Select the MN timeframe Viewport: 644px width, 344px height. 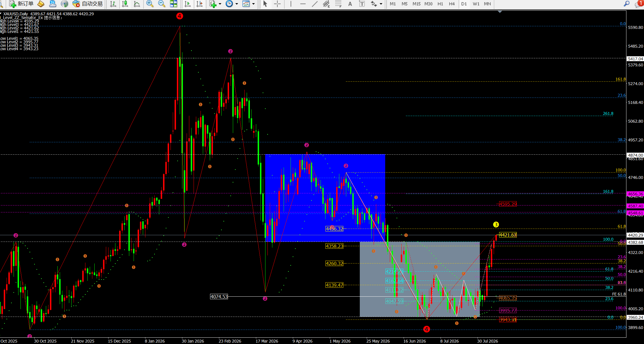(x=487, y=4)
